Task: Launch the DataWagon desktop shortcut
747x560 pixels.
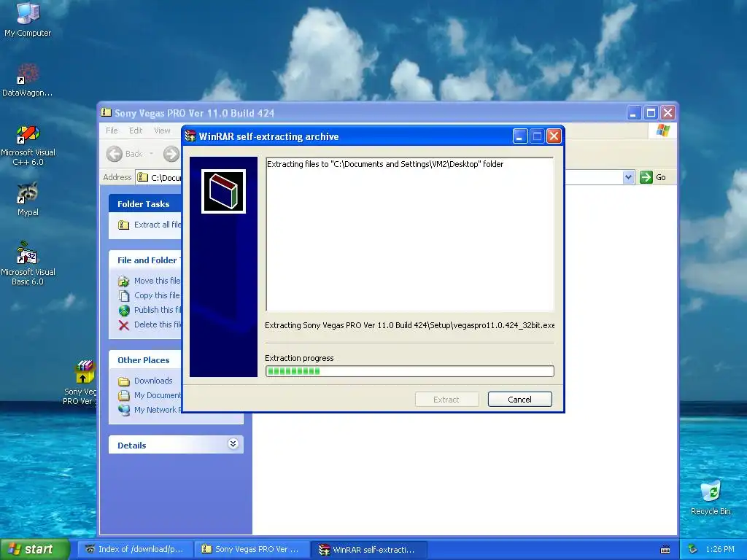Action: point(28,80)
